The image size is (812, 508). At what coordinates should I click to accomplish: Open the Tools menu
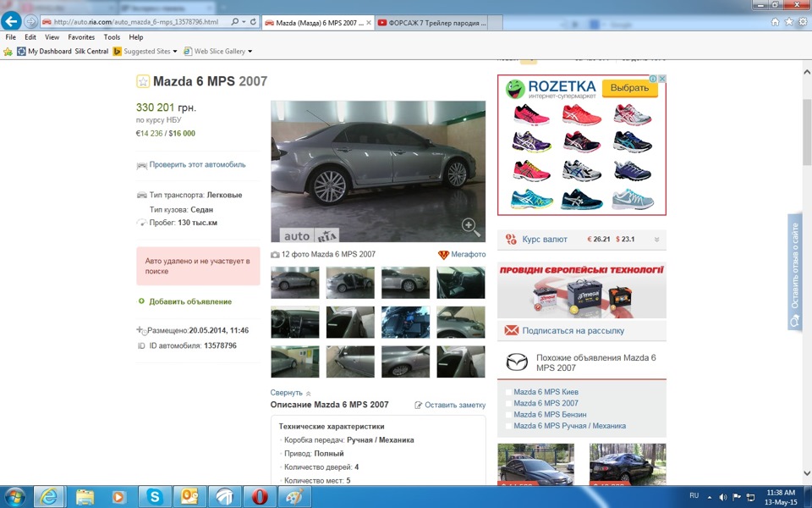tap(112, 37)
